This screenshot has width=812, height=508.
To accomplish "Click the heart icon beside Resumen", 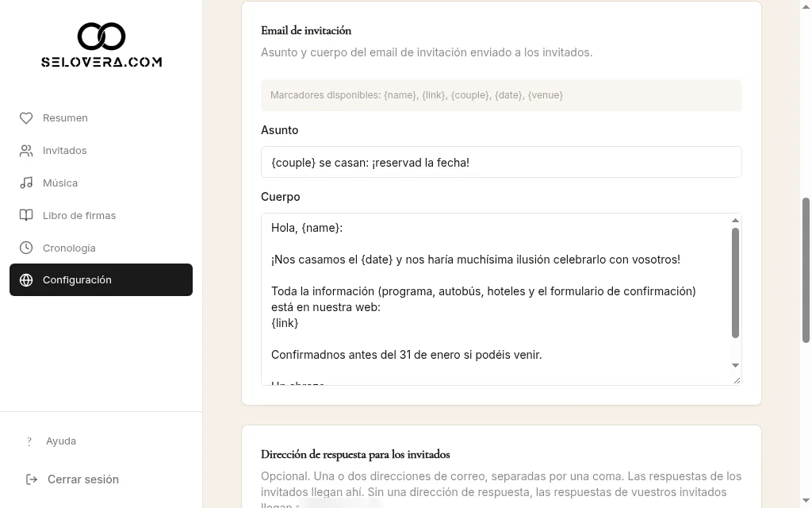I will pos(26,118).
